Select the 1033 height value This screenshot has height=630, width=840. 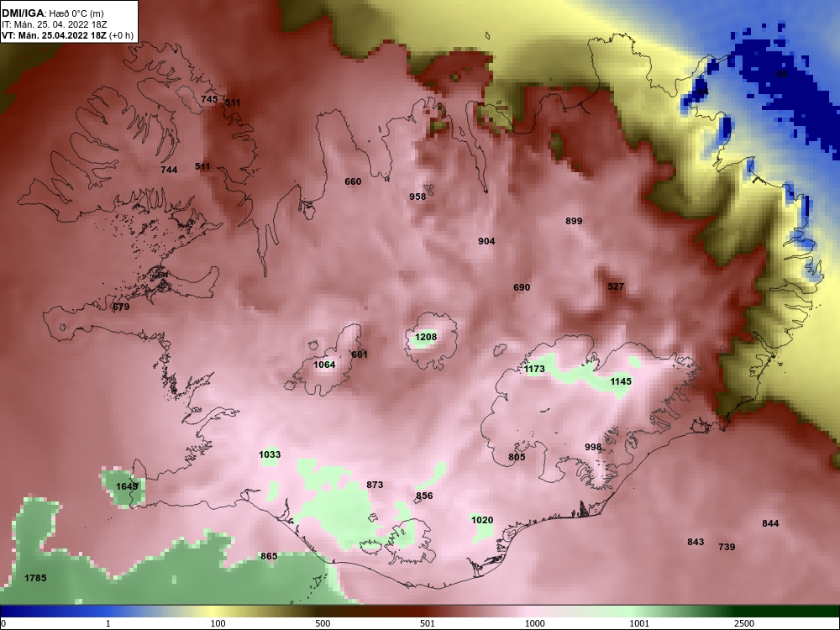(x=270, y=454)
